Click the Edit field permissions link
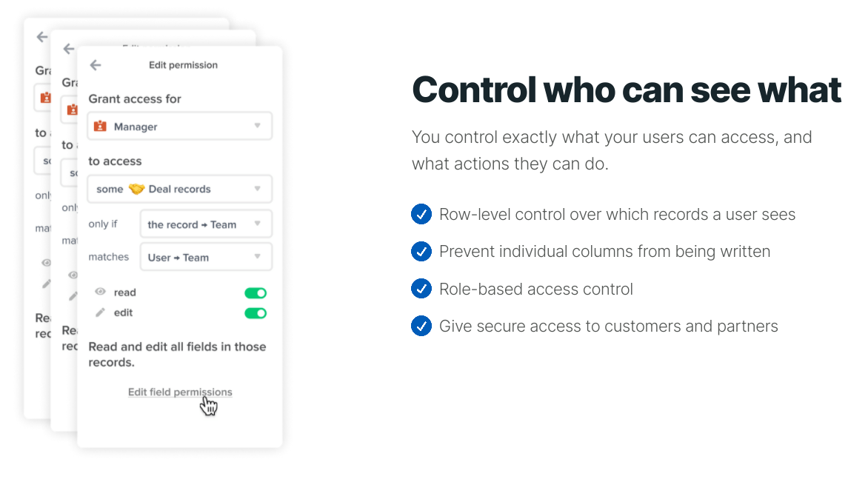Screen dimensions: 868x482 click(x=180, y=392)
